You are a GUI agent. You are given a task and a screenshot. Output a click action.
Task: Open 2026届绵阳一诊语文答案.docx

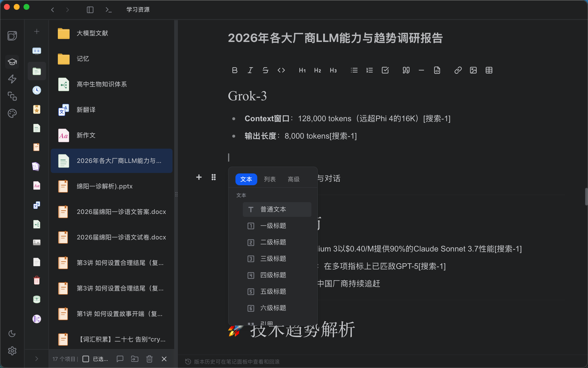click(111, 212)
